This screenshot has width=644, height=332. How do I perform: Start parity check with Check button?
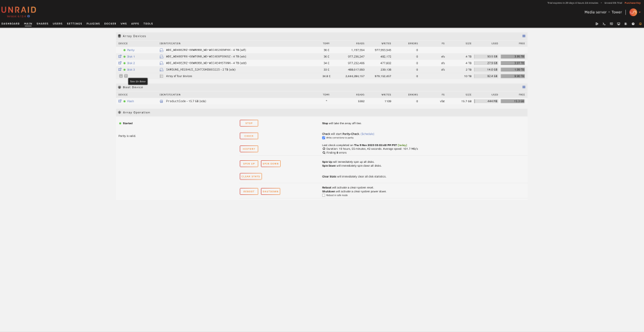(x=249, y=136)
